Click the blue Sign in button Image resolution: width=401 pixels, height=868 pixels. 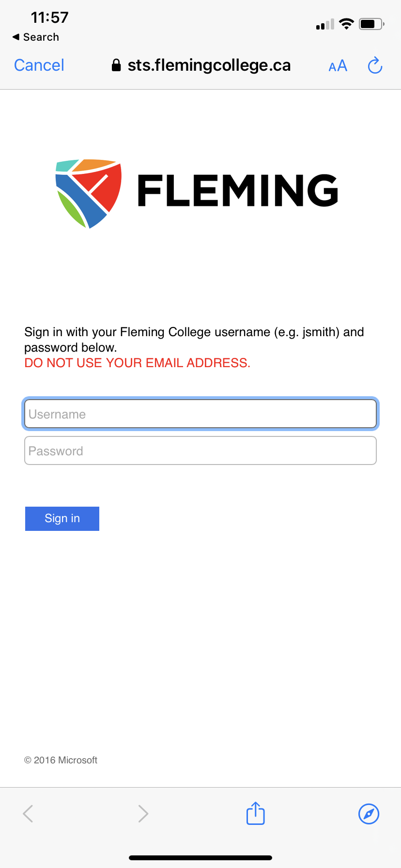pos(62,518)
